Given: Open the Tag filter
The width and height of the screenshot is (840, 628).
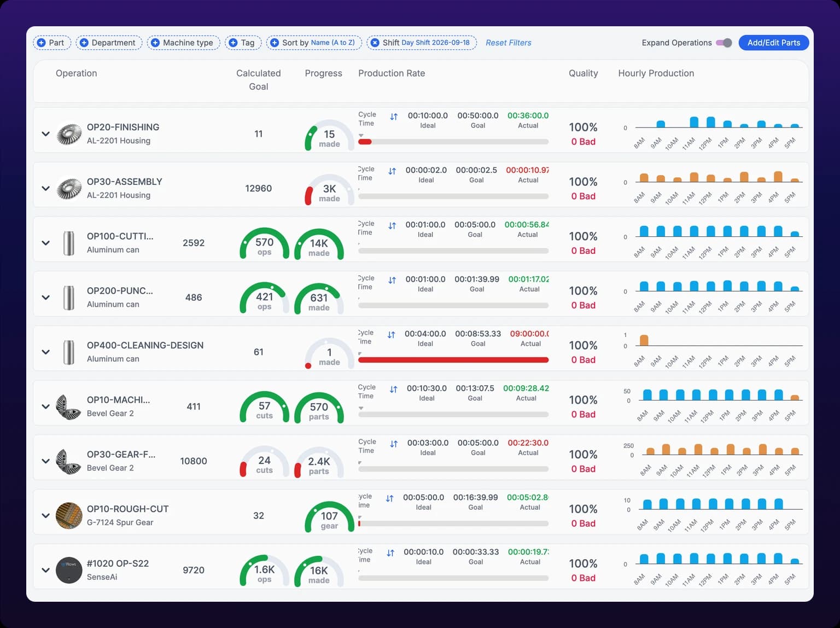Looking at the screenshot, I should pyautogui.click(x=243, y=43).
